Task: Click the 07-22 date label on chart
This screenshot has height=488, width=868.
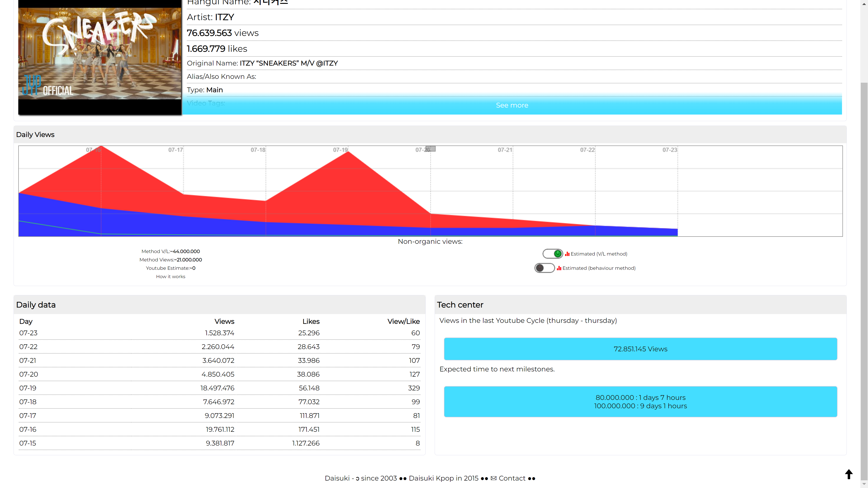Action: (x=587, y=150)
